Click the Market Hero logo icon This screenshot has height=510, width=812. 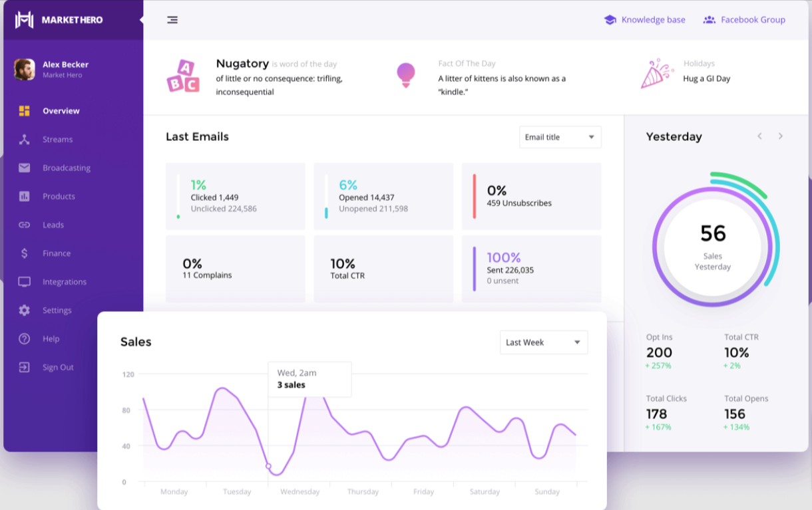tap(24, 20)
